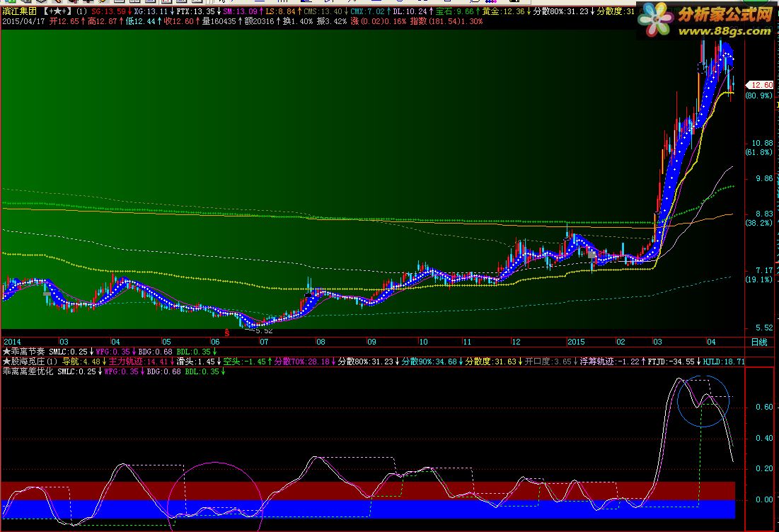
Task: Select the red 主力轨迹:14.41 value
Action: point(139,362)
